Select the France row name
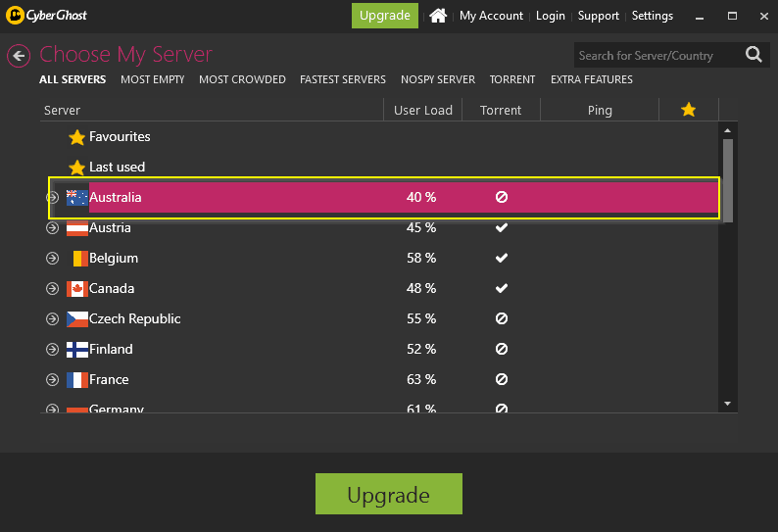This screenshot has height=532, width=778. [x=109, y=379]
